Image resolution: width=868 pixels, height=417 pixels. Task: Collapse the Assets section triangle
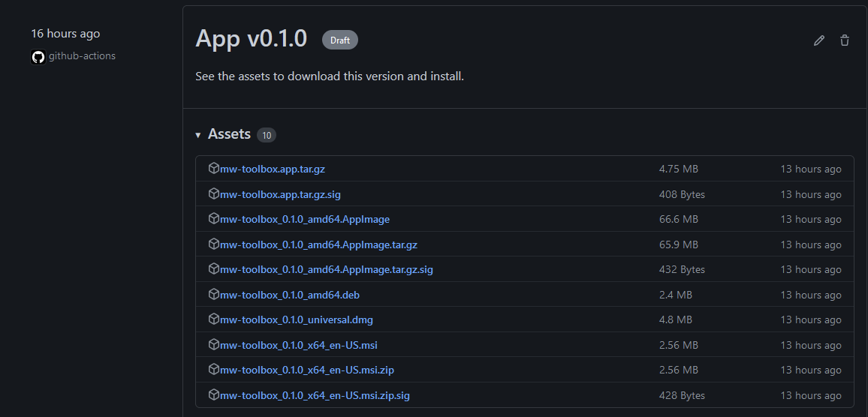[x=198, y=135]
